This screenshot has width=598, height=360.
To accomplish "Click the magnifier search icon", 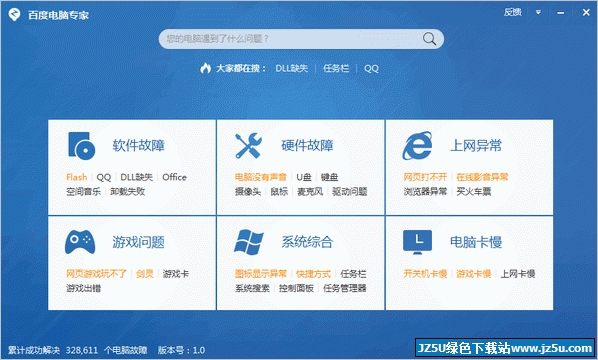I will (429, 39).
